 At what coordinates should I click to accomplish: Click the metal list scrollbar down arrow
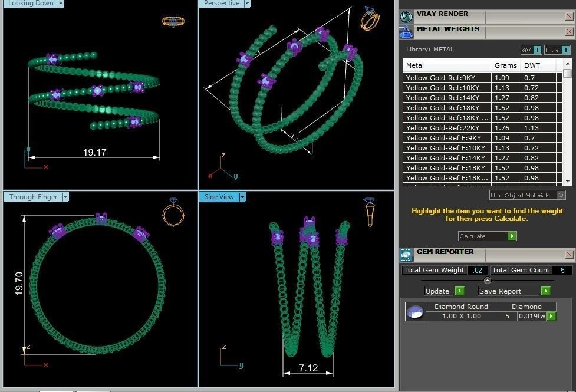(x=568, y=182)
